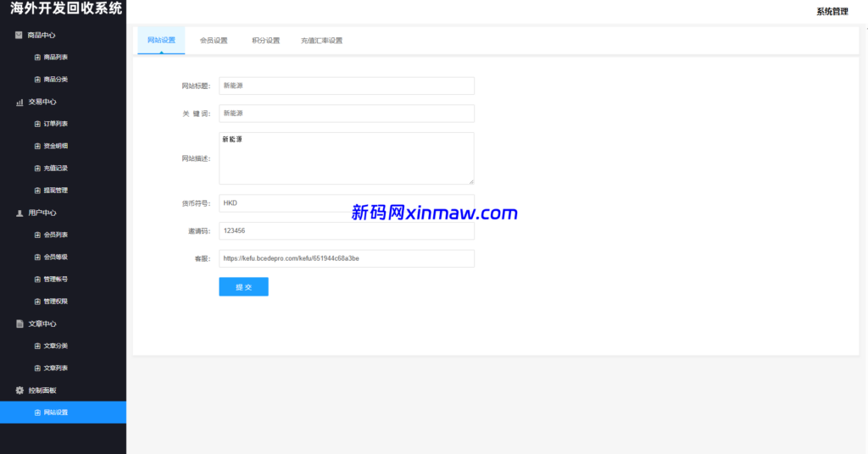The width and height of the screenshot is (868, 454).
Task: Click the 商品中心 envelope icon in sidebar
Action: (19, 35)
